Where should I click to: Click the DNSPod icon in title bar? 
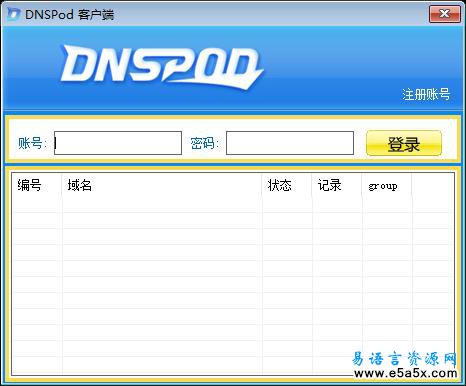pyautogui.click(x=14, y=14)
